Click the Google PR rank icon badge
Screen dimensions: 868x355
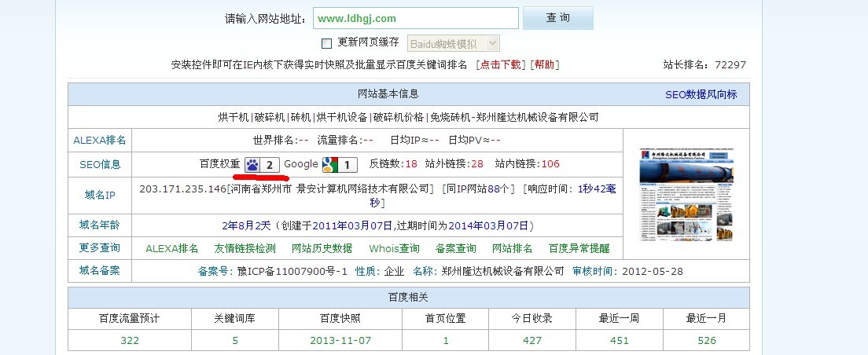click(340, 165)
